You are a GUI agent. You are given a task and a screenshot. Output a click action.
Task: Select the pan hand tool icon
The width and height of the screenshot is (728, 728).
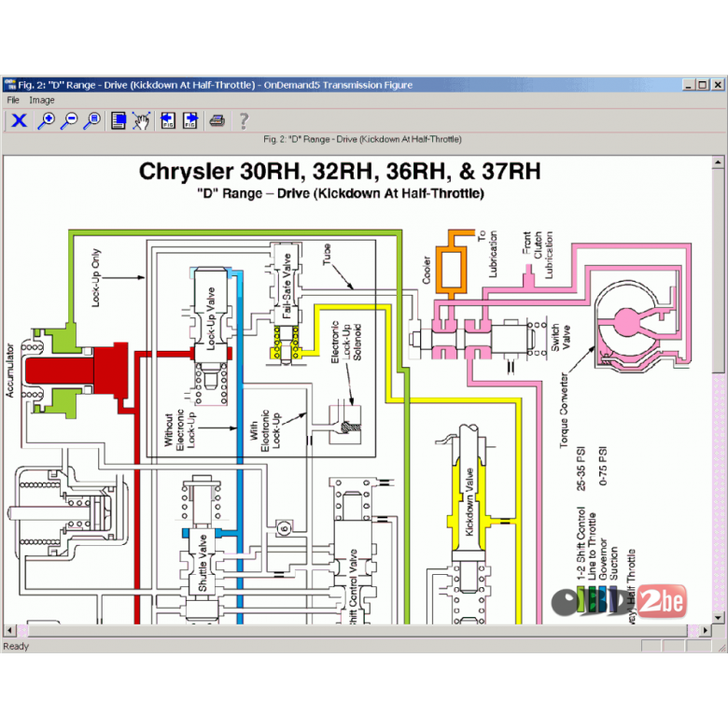(x=141, y=120)
